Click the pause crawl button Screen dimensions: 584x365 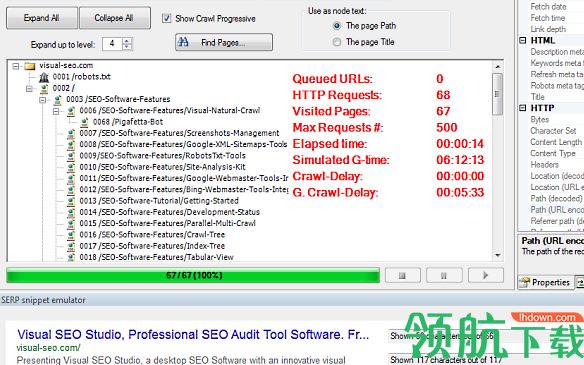444,276
